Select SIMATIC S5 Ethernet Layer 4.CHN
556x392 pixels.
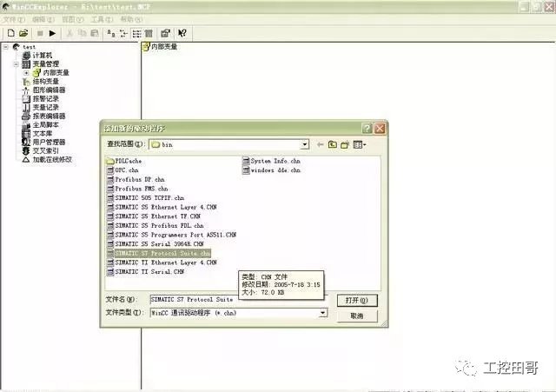[162, 207]
